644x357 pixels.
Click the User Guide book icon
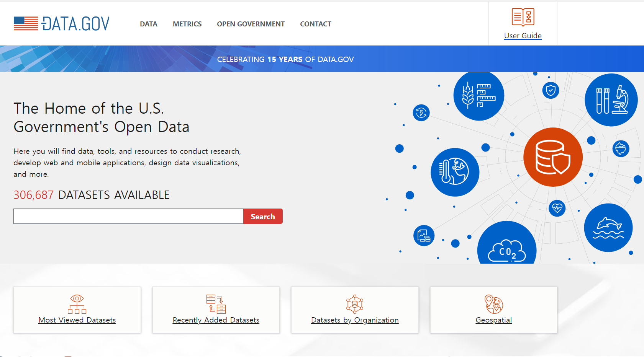click(523, 17)
